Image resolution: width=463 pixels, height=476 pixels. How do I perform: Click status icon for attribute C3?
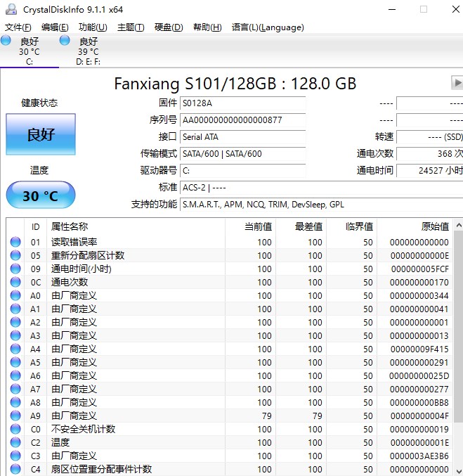(x=15, y=456)
